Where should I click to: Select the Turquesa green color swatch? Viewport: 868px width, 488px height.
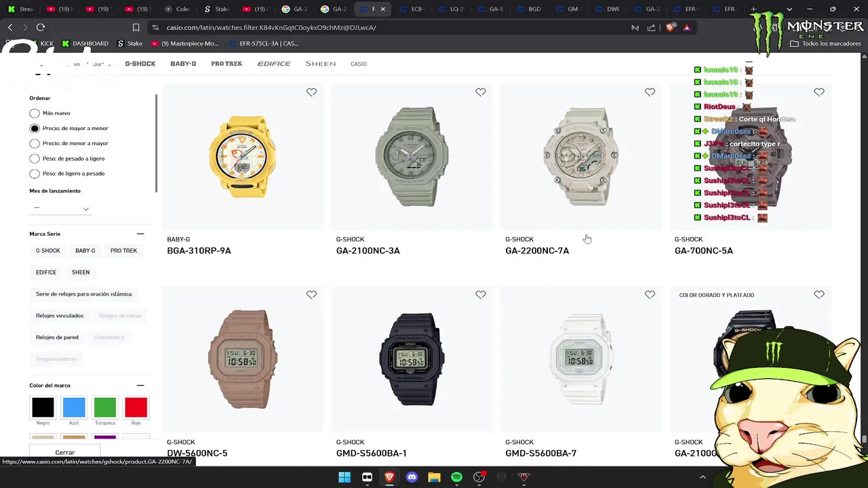coord(105,407)
